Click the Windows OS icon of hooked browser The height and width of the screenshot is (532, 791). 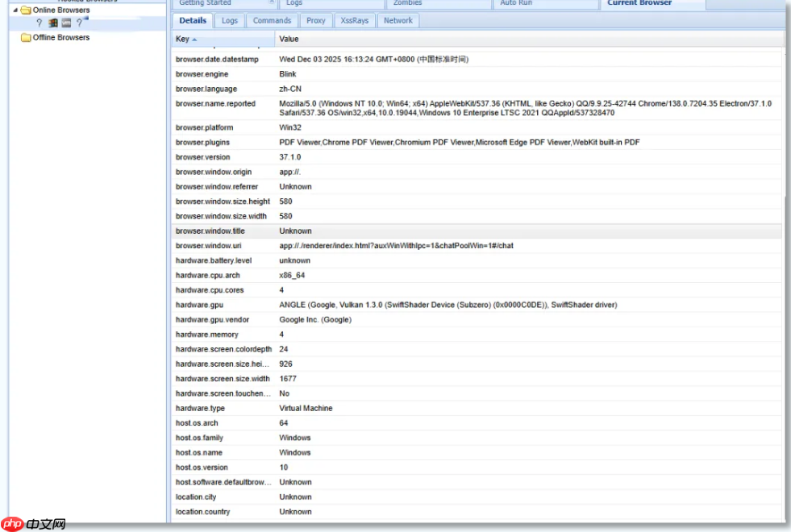[53, 23]
